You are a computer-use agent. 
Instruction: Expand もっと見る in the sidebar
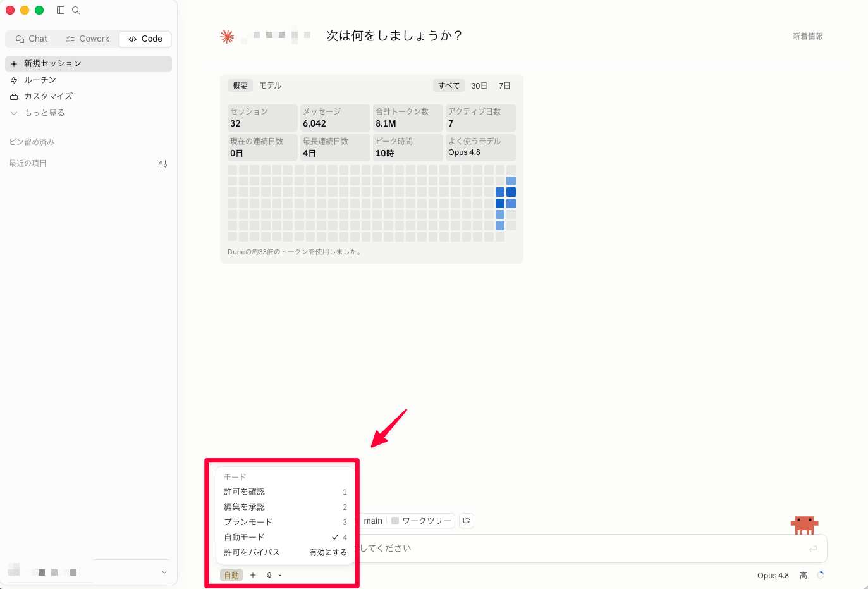(89, 113)
